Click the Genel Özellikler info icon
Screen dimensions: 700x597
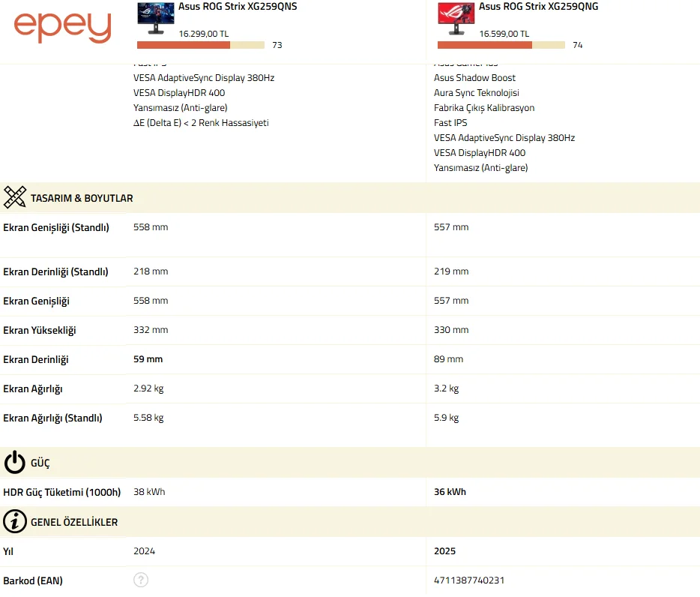tap(15, 521)
